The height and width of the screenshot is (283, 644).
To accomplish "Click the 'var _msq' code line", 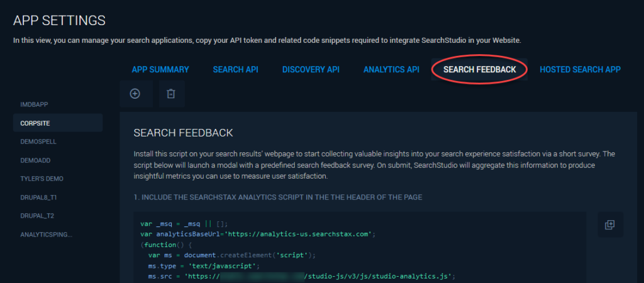I will pyautogui.click(x=184, y=224).
